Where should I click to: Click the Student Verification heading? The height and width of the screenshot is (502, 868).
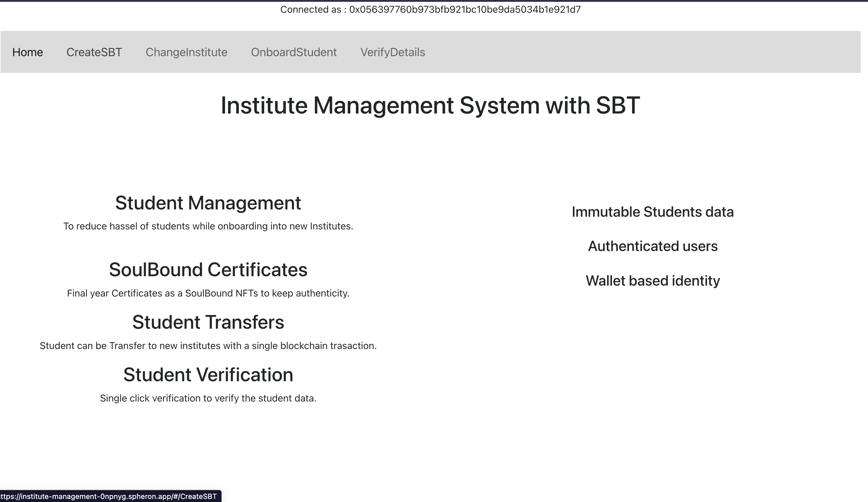coord(208,374)
